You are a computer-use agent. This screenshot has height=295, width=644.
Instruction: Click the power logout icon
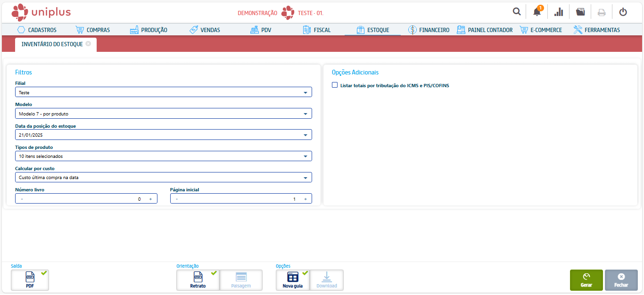pyautogui.click(x=623, y=12)
